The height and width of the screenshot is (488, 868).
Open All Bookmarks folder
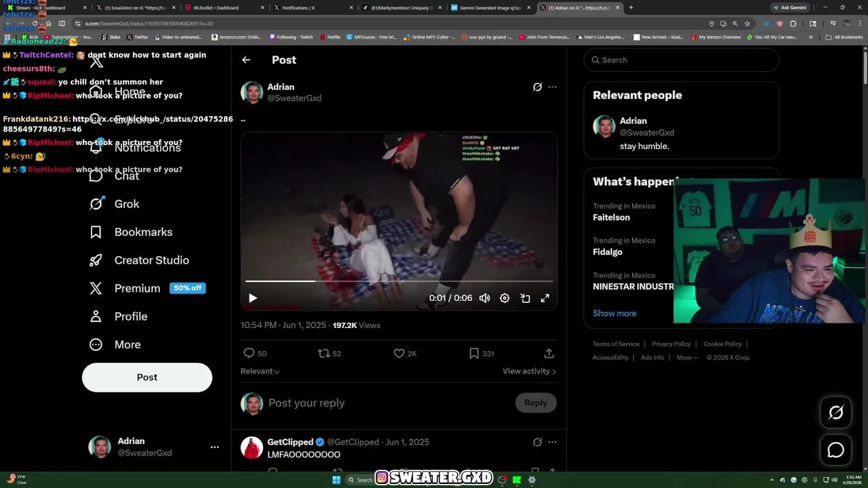[844, 37]
